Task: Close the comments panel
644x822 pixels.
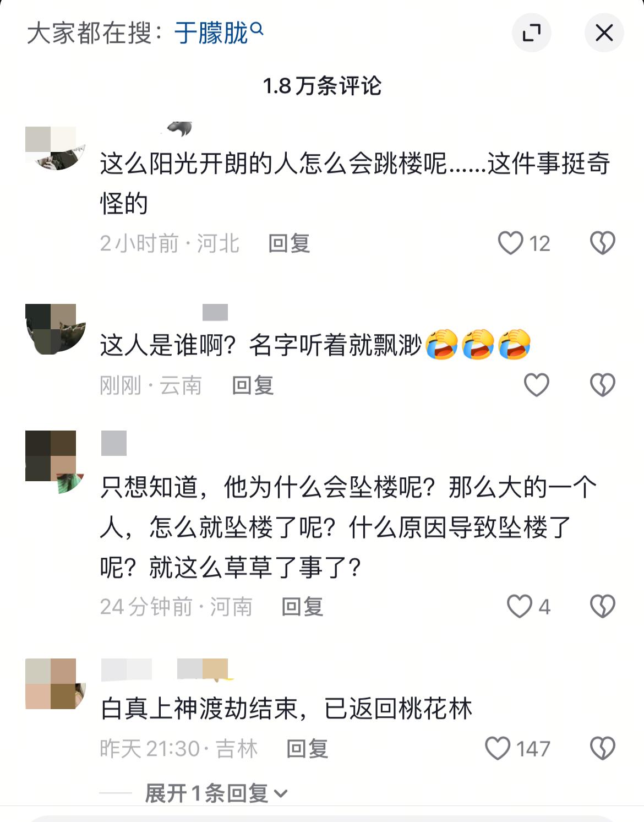Action: pos(604,33)
